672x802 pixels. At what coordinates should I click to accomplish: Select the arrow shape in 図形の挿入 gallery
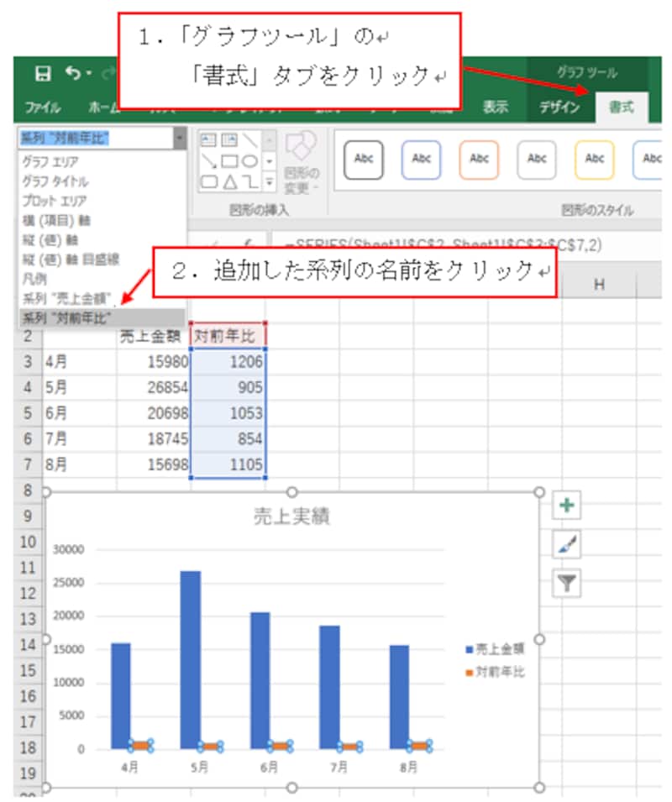pyautogui.click(x=207, y=160)
